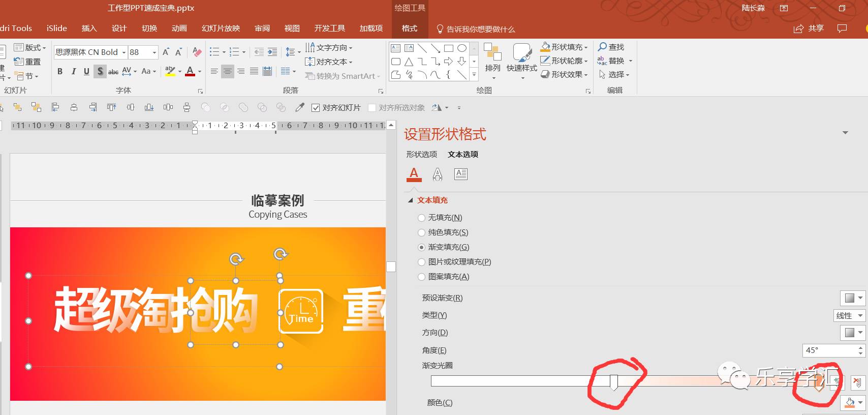Click the 查找 find button

point(611,47)
